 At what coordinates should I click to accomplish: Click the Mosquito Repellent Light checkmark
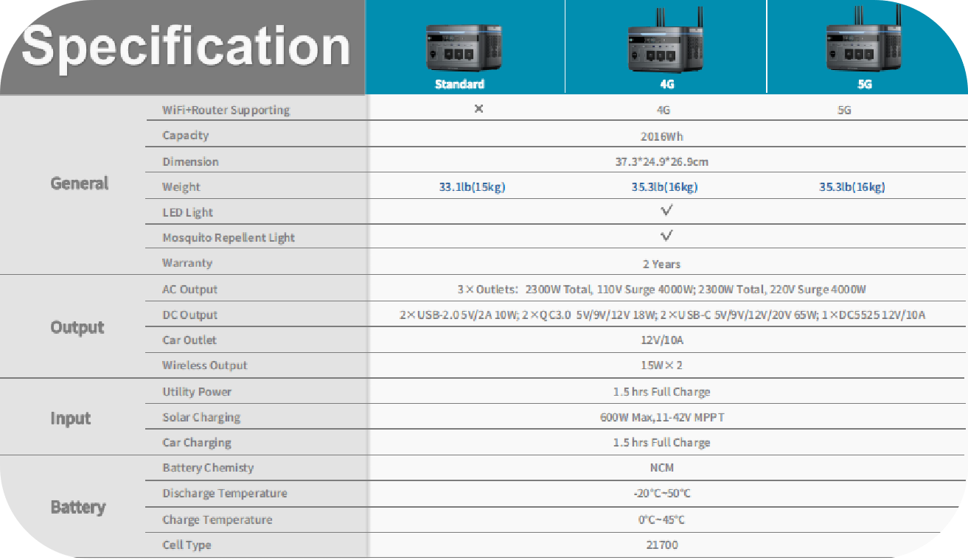(x=666, y=237)
